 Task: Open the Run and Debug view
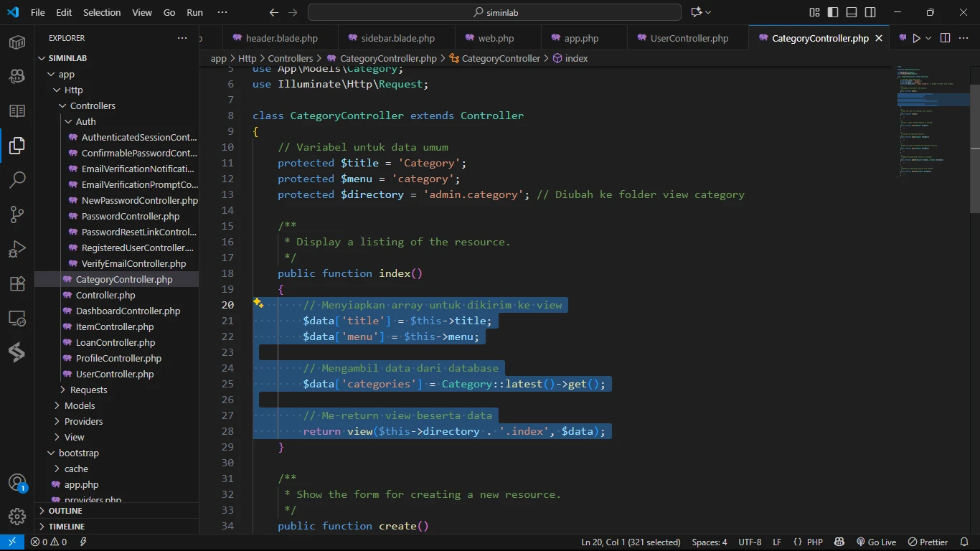coord(17,249)
